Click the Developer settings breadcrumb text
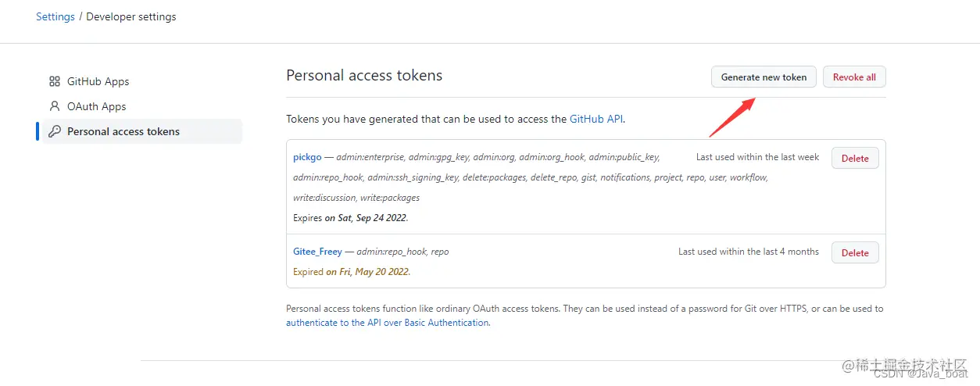The height and width of the screenshot is (386, 980). 131,16
